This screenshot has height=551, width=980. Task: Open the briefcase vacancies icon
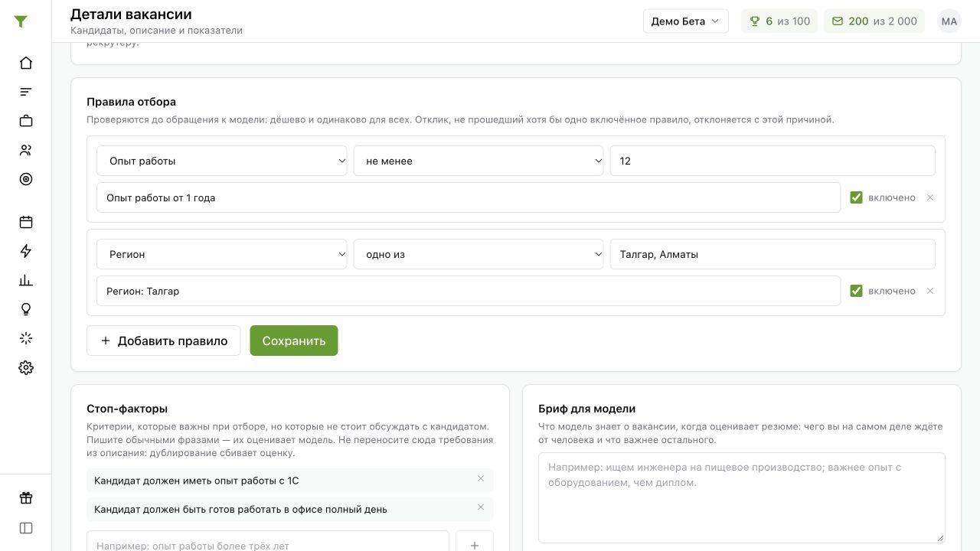(26, 121)
